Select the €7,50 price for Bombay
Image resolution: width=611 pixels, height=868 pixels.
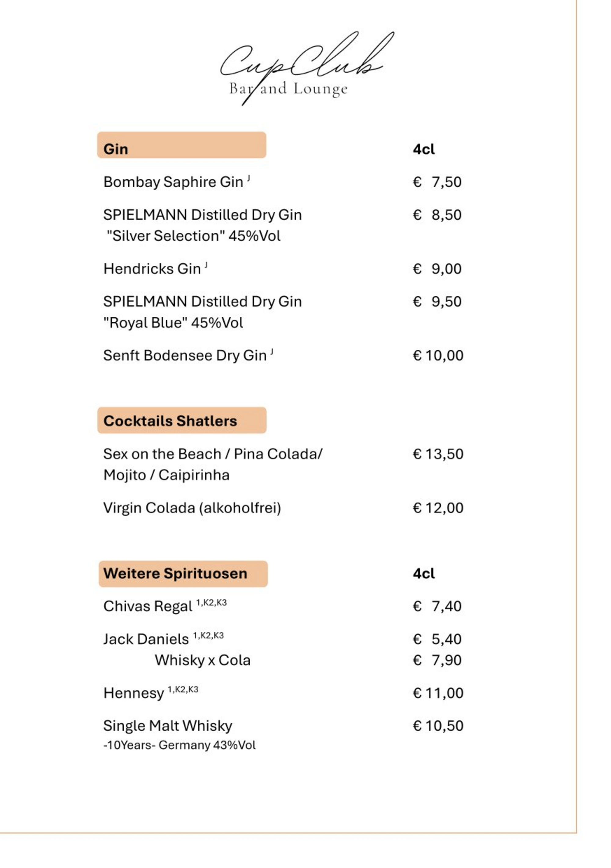pos(437,182)
